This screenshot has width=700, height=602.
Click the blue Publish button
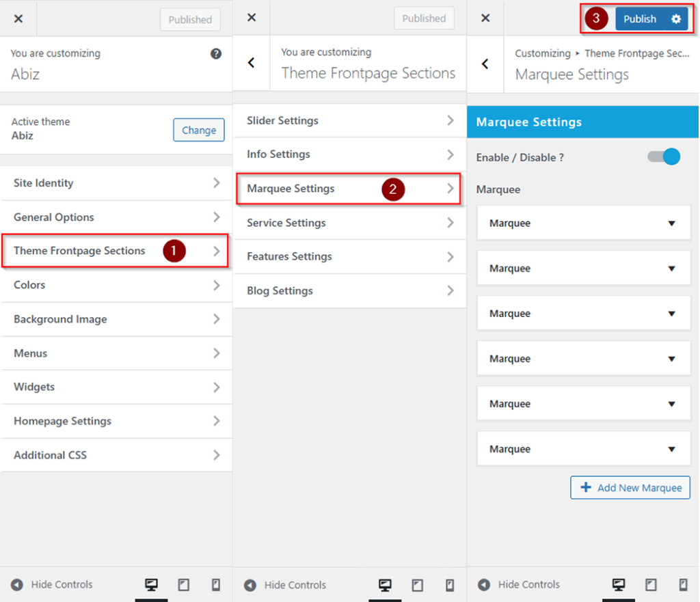click(x=640, y=19)
